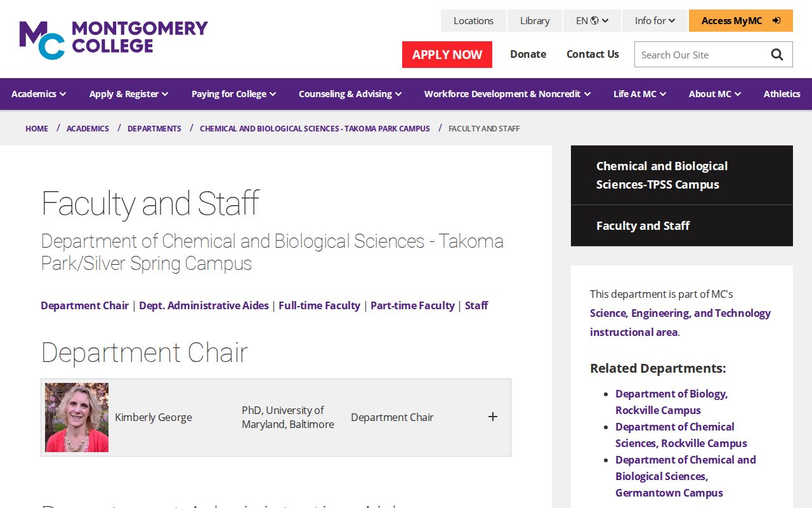Open the EN language dropdown
The height and width of the screenshot is (508, 812).
[592, 20]
